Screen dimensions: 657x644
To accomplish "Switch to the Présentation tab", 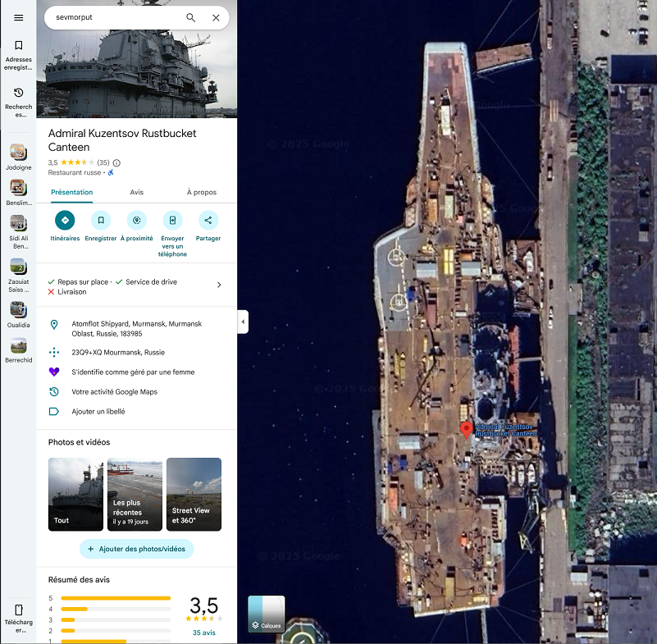I will (72, 192).
